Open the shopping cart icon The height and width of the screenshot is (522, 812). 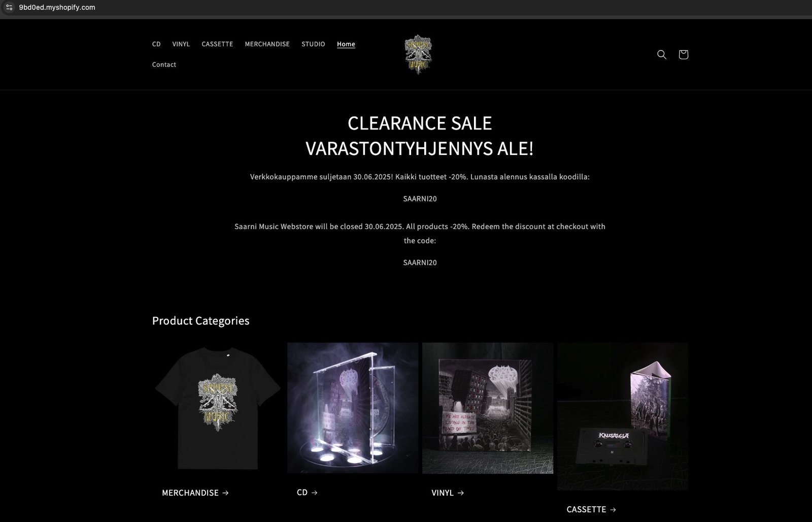point(683,54)
